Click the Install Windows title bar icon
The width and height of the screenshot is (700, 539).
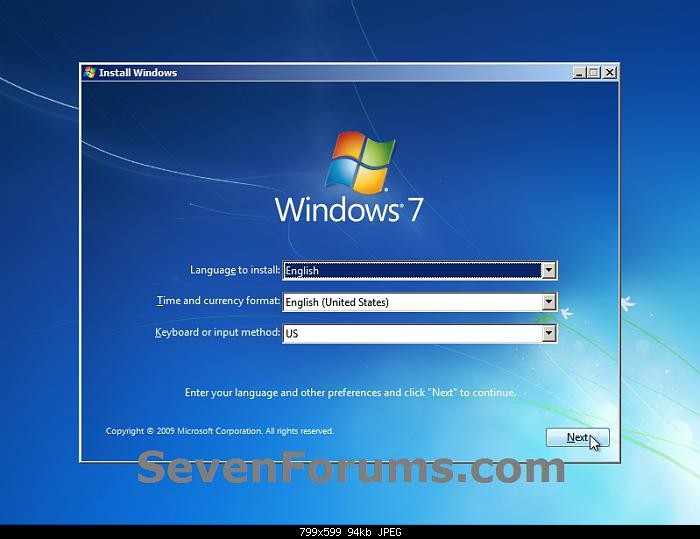pos(90,72)
